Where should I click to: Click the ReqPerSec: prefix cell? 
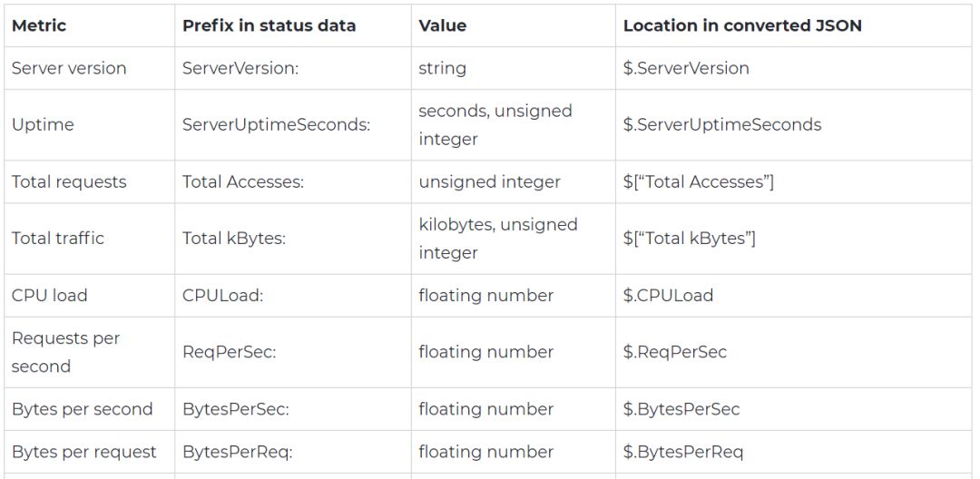229,351
